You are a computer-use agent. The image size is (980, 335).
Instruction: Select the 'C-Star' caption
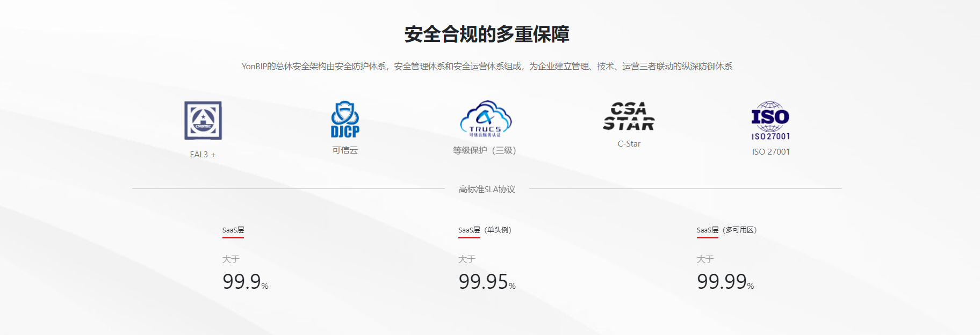coord(629,144)
